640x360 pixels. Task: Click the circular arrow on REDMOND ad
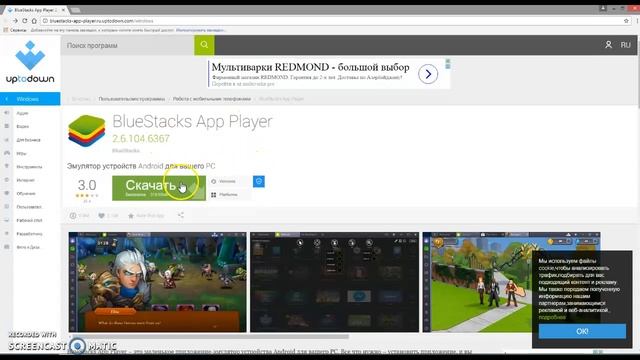click(x=428, y=74)
